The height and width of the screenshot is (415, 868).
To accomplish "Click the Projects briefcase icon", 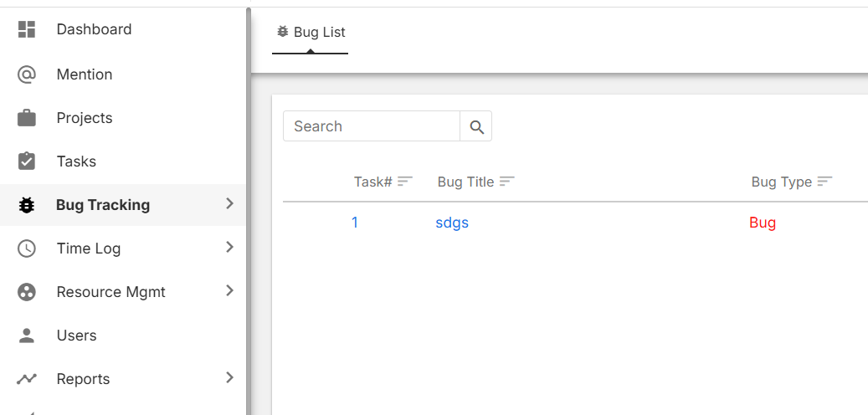I will point(27,118).
